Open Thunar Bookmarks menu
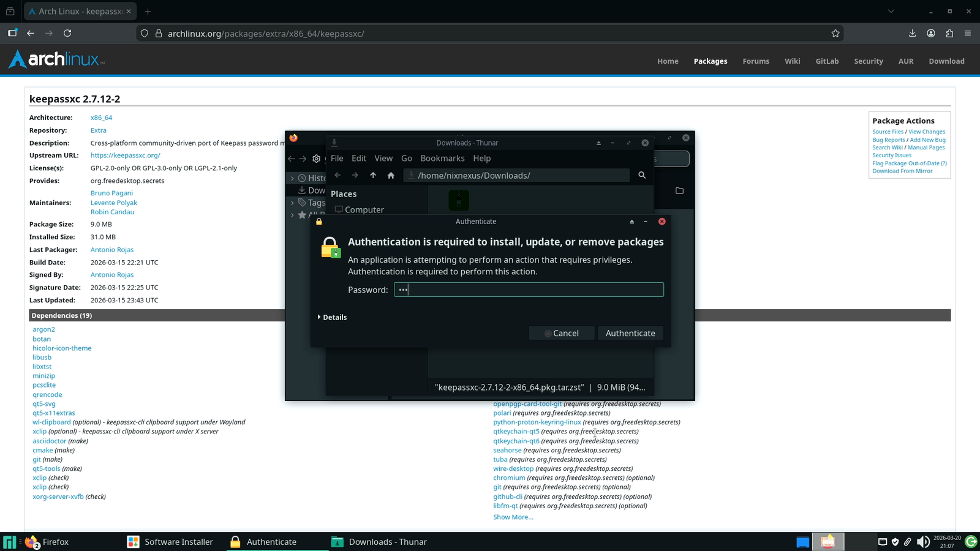The image size is (980, 551). 442,158
